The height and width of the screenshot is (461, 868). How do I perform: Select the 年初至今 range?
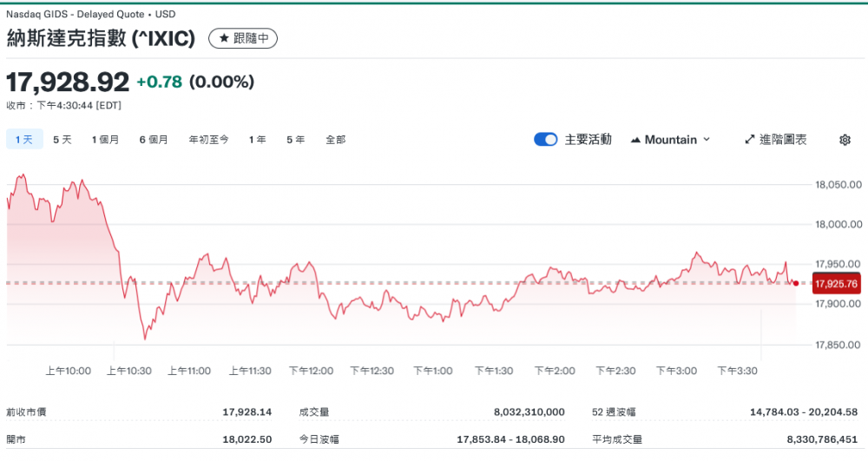(x=208, y=140)
